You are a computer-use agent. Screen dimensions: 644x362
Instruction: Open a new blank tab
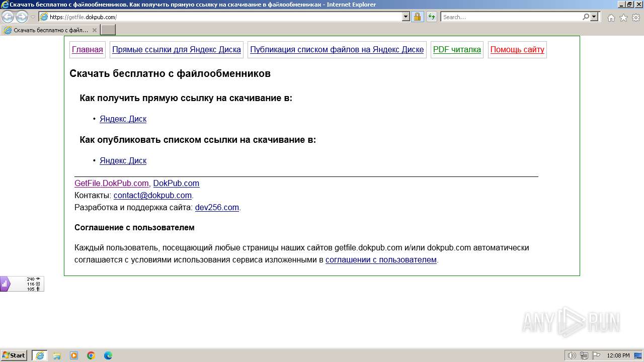click(108, 30)
